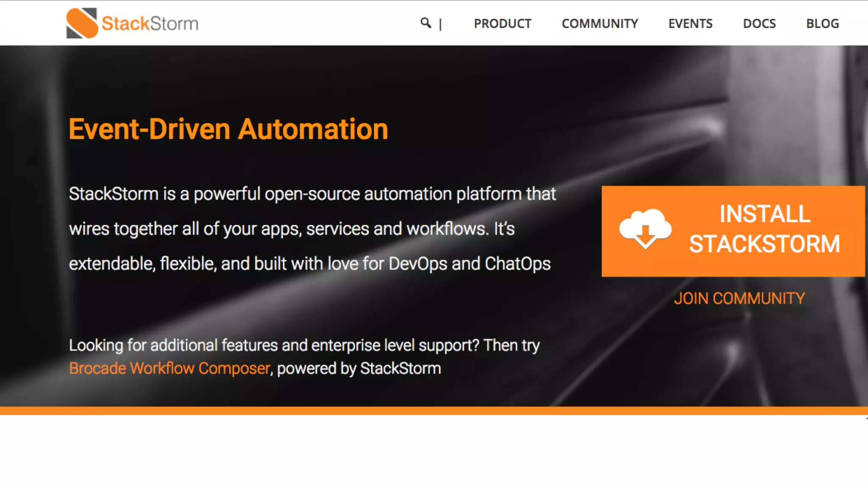Screen dimensions: 868x488
Task: Go to the EVENTS page
Action: [x=690, y=24]
